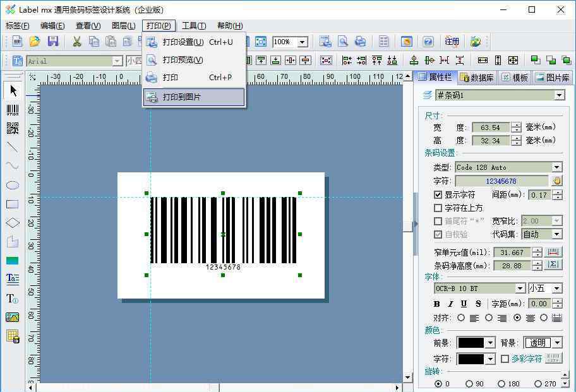
Task: Open the 工具(T) menu
Action: [x=194, y=26]
